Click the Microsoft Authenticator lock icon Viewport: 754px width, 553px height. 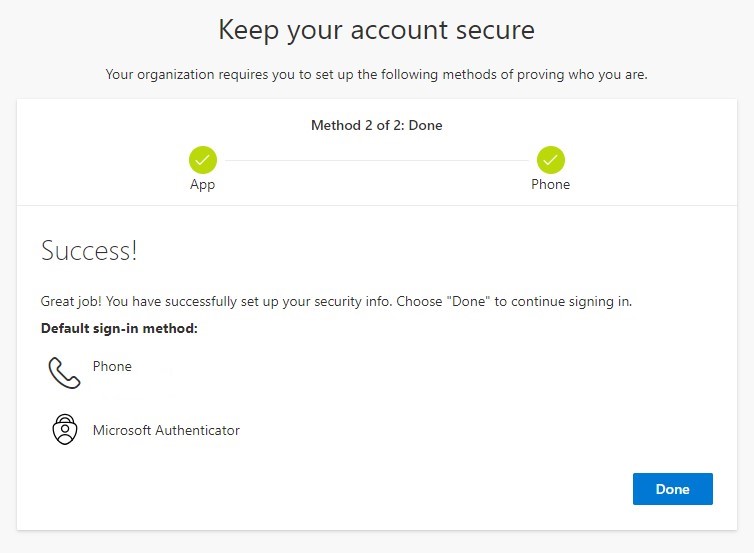tap(65, 429)
